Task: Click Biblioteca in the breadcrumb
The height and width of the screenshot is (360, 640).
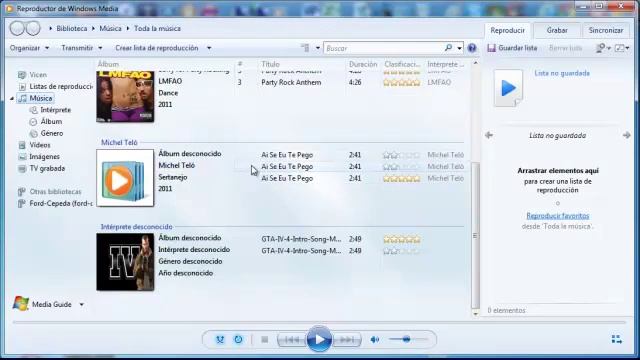Action: coord(72,29)
